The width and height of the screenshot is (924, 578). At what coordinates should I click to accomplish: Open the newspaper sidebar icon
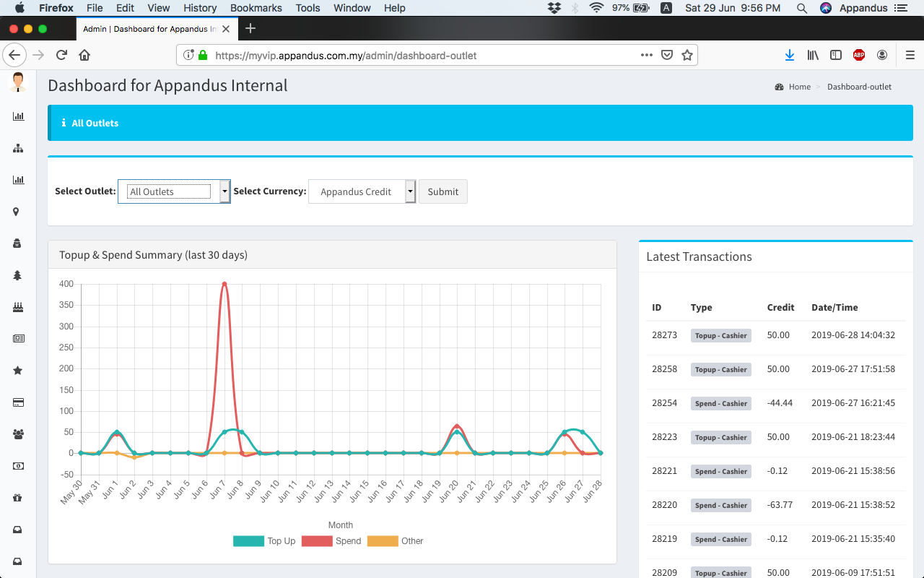click(x=18, y=339)
